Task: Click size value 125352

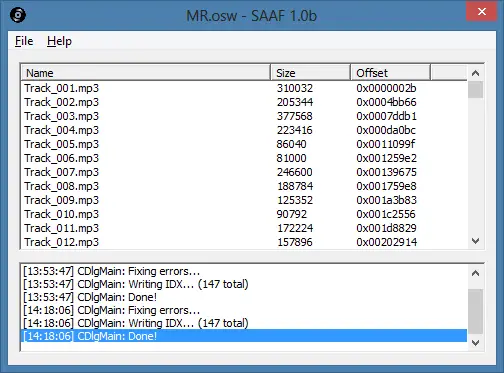Action: (295, 200)
